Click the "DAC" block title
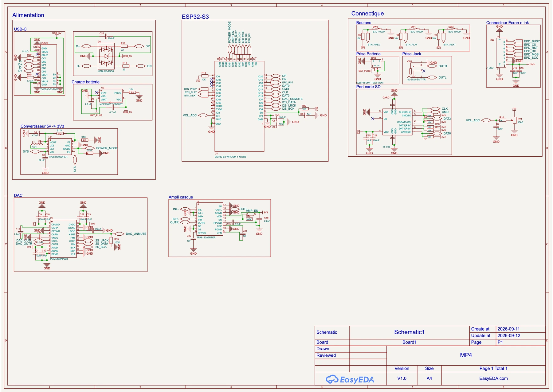 click(x=18, y=195)
